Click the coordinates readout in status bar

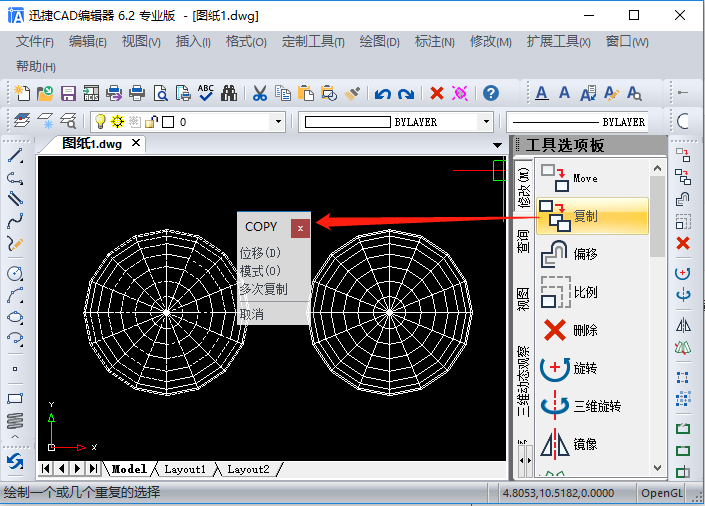tap(558, 493)
